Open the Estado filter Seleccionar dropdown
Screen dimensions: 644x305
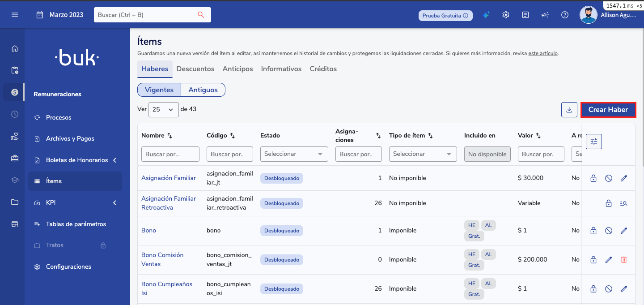tap(294, 154)
